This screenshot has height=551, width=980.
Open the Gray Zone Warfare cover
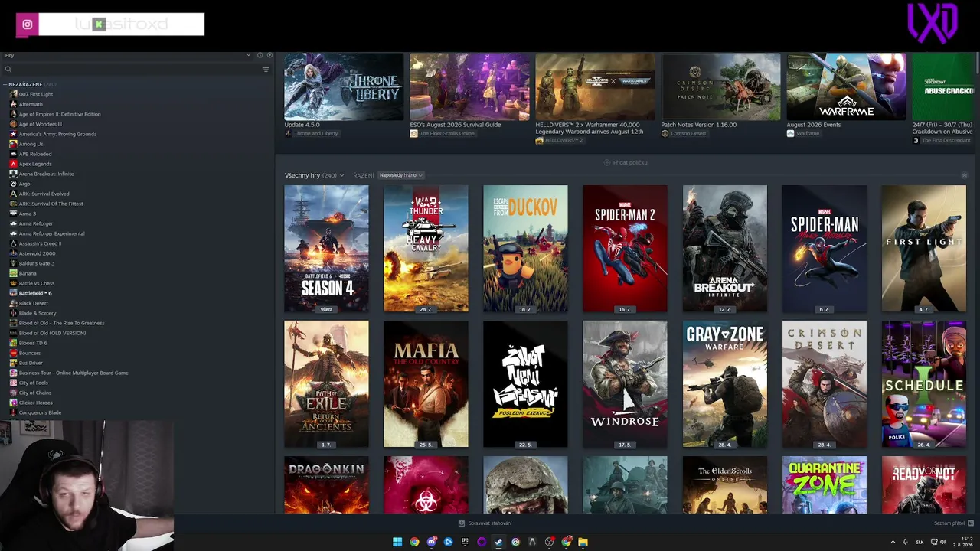click(x=724, y=384)
